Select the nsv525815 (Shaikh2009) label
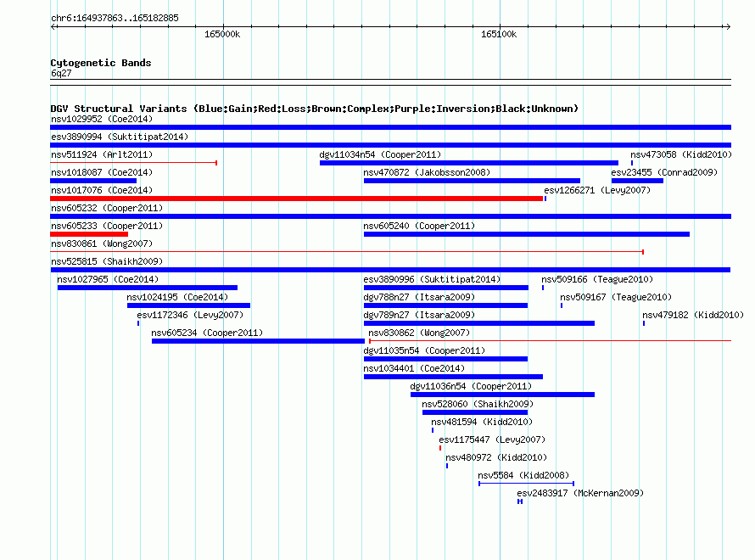Viewport: 755px width, 560px height. click(107, 261)
